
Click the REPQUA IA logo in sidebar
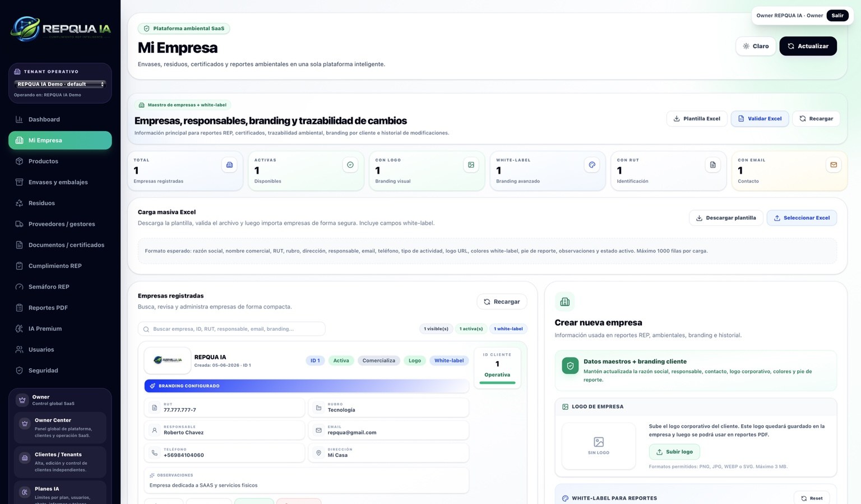tap(61, 29)
